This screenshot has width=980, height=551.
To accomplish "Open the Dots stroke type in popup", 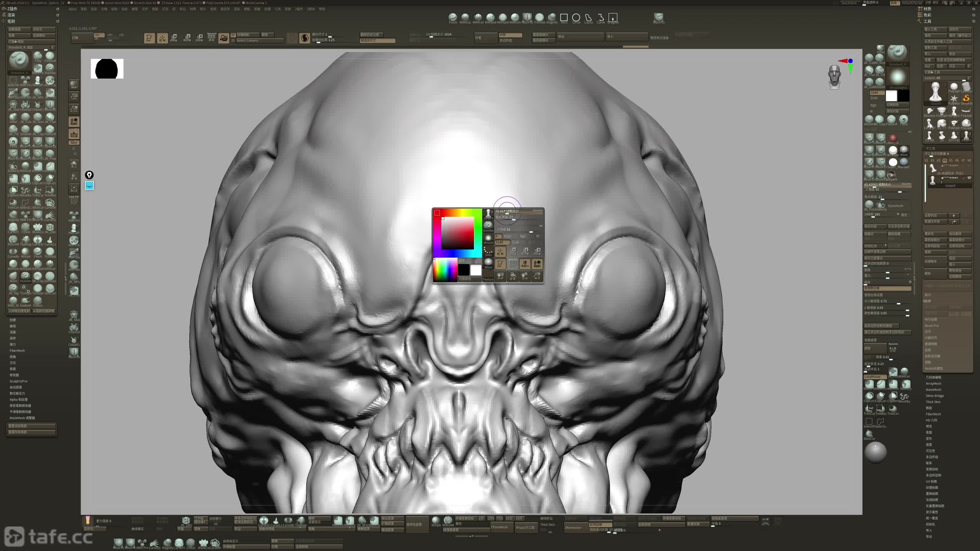I will (x=488, y=251).
